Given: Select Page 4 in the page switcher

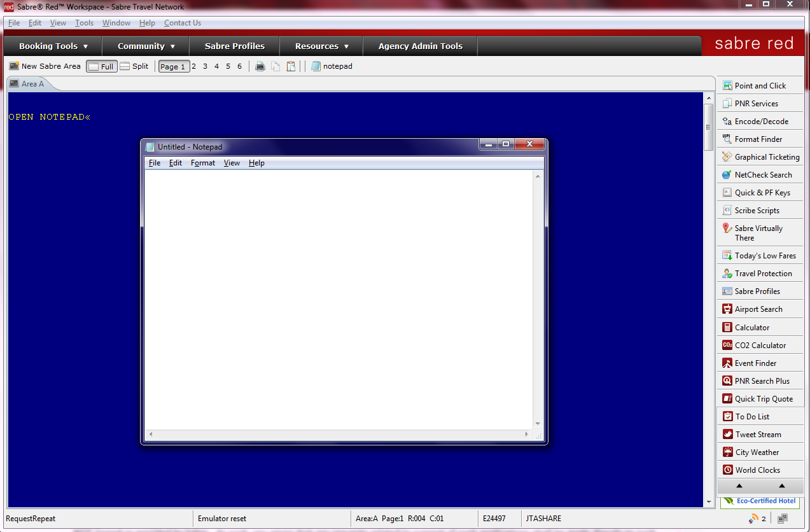Looking at the screenshot, I should pos(216,66).
